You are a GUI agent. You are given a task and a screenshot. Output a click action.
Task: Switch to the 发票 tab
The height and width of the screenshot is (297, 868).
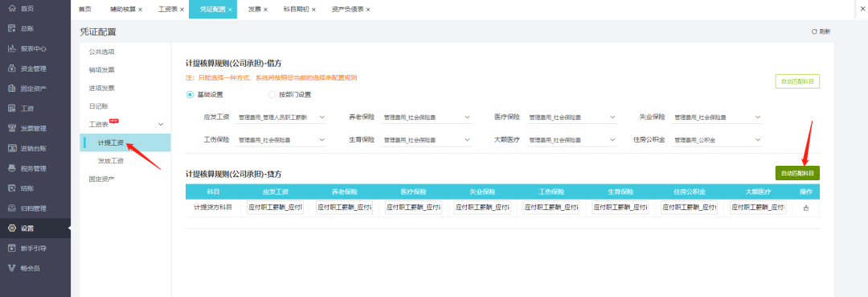click(254, 10)
